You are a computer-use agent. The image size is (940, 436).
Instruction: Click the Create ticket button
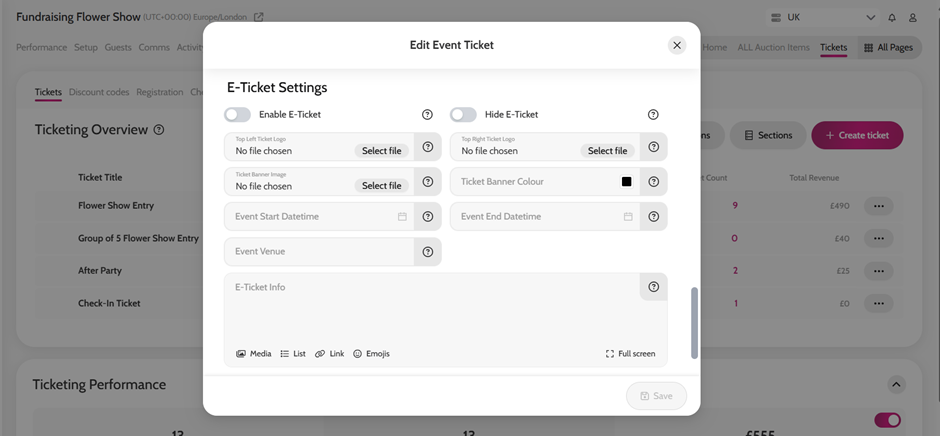point(857,135)
